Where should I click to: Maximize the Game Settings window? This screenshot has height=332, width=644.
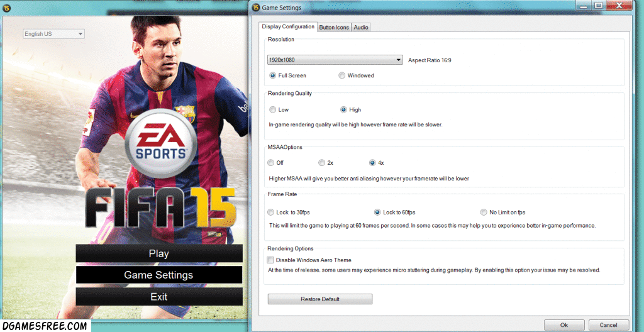pyautogui.click(x=599, y=5)
